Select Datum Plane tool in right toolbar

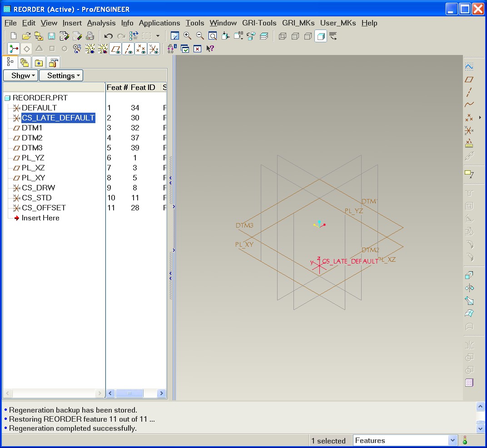[x=469, y=80]
